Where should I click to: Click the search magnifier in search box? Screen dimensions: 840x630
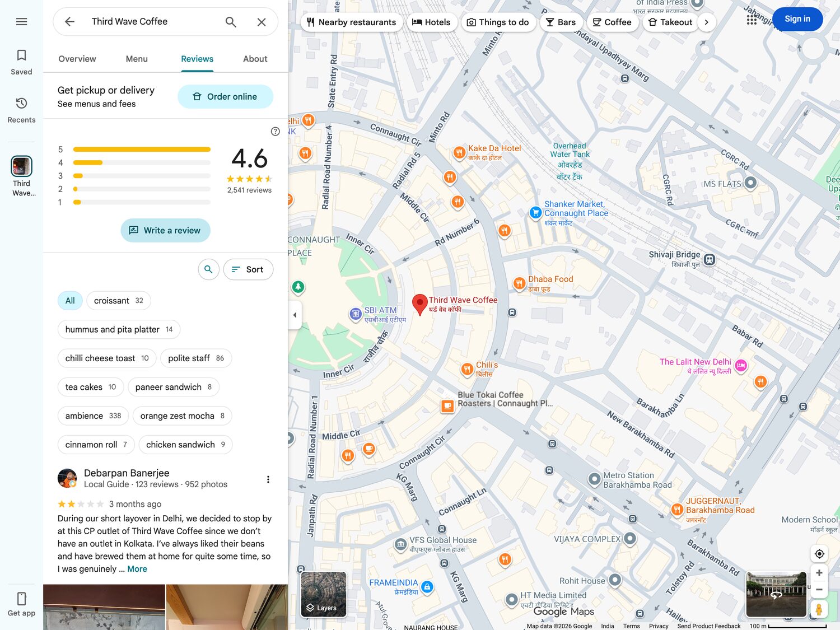point(231,22)
